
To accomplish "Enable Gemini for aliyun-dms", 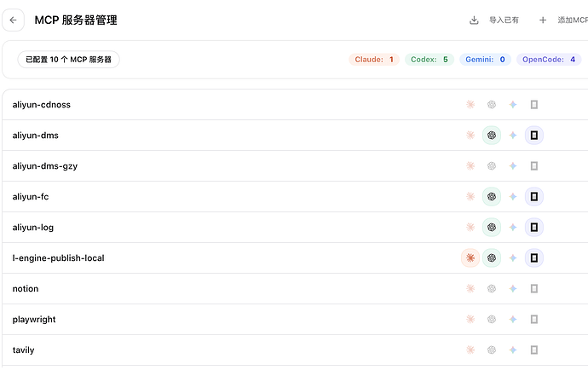I will 513,136.
